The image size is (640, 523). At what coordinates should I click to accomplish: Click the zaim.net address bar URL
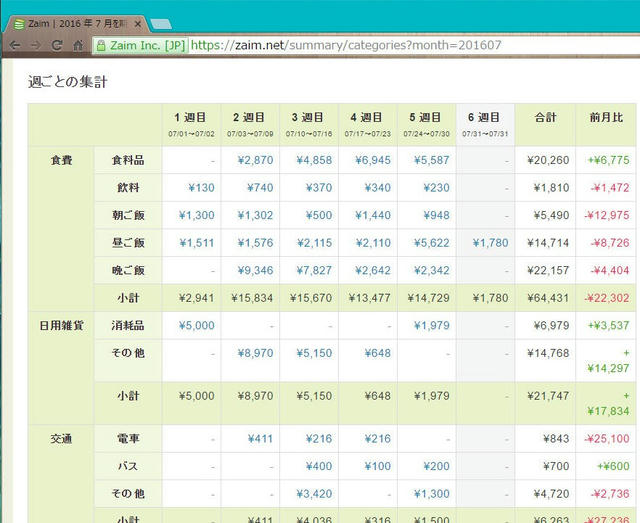tap(346, 45)
